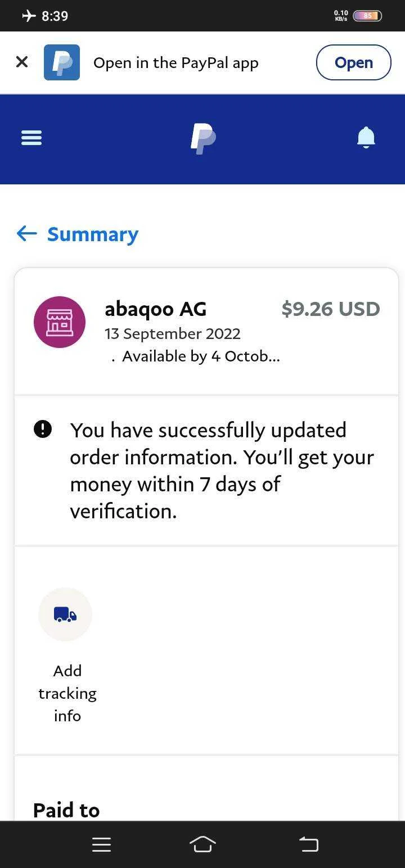Tap the $9.26 USD amount
The image size is (405, 868).
(x=331, y=309)
